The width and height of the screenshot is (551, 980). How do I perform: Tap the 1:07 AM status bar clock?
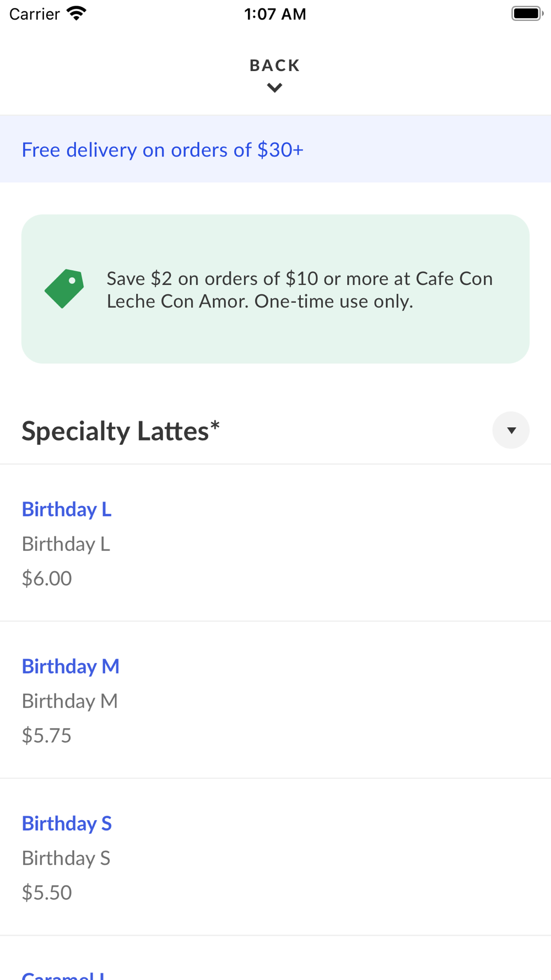[275, 14]
